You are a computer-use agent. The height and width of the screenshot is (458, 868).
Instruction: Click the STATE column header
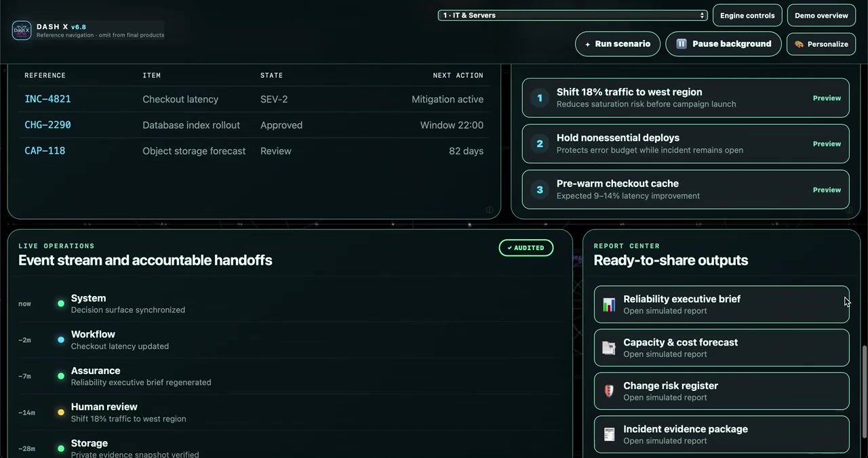click(x=271, y=75)
